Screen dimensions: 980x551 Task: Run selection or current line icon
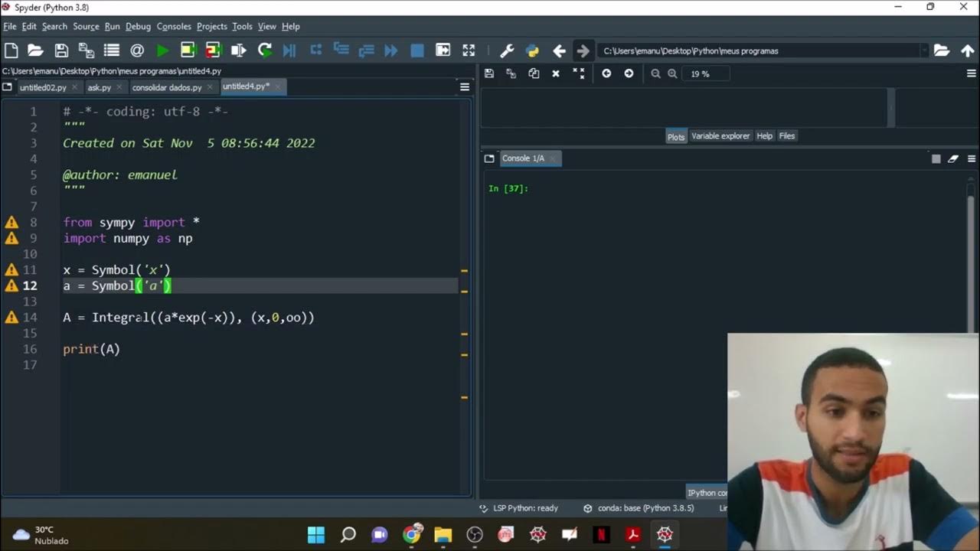(238, 51)
